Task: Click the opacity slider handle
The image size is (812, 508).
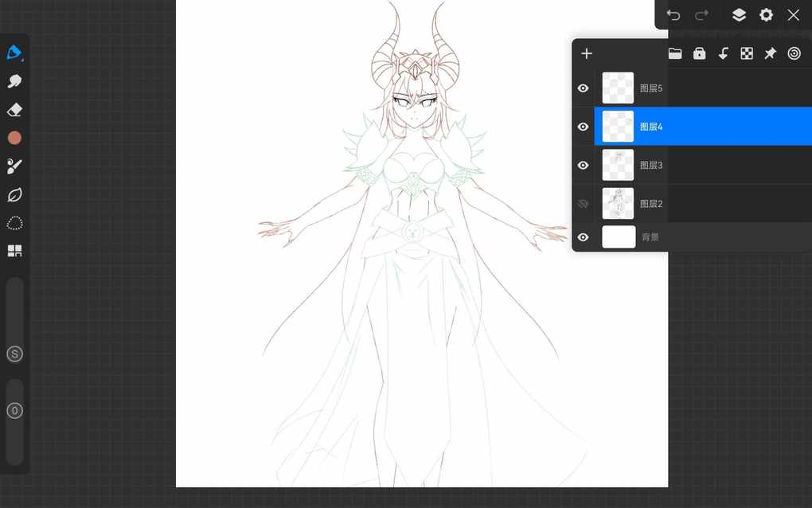Action: 14,411
